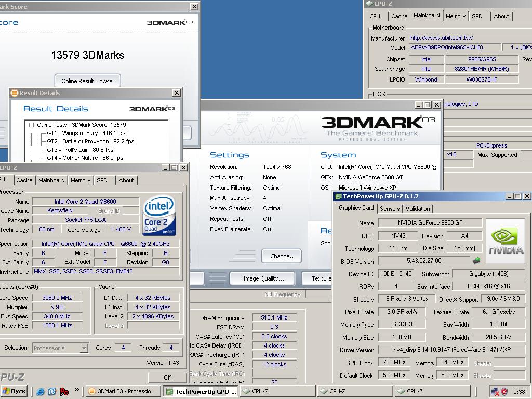Click the DRAM Frequency 510.1 MHz value
532x399 pixels.
(x=274, y=317)
